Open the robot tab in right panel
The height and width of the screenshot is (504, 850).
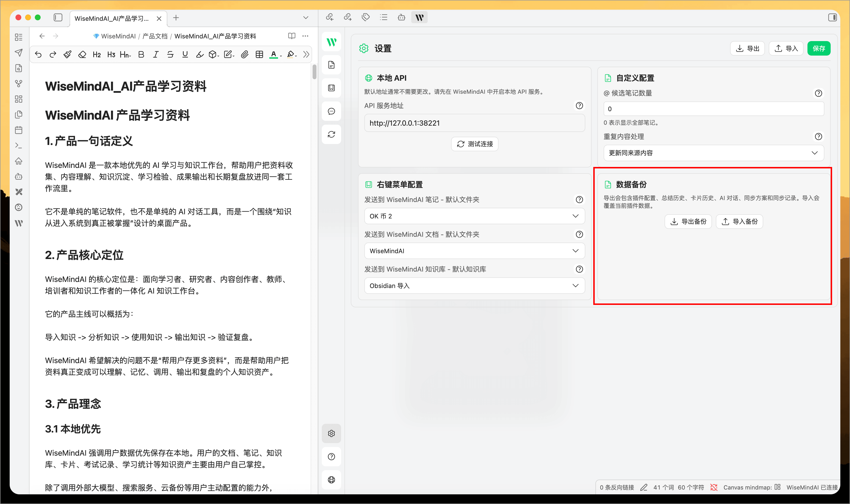tap(402, 17)
